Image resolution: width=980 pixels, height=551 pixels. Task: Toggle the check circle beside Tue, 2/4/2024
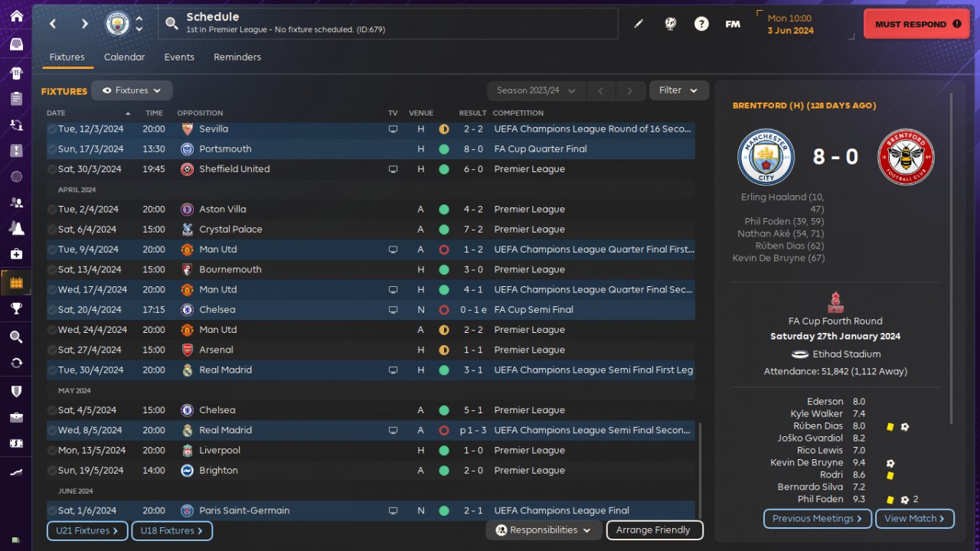51,210
